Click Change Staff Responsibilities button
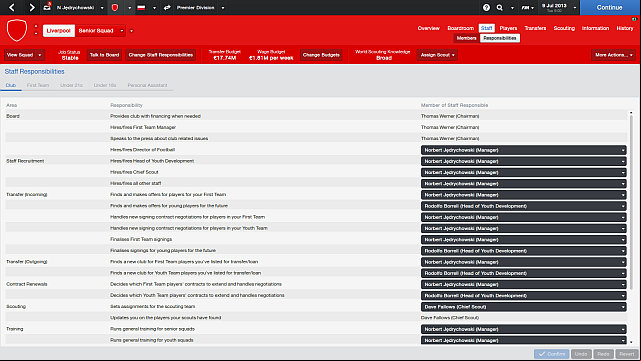 pos(161,55)
